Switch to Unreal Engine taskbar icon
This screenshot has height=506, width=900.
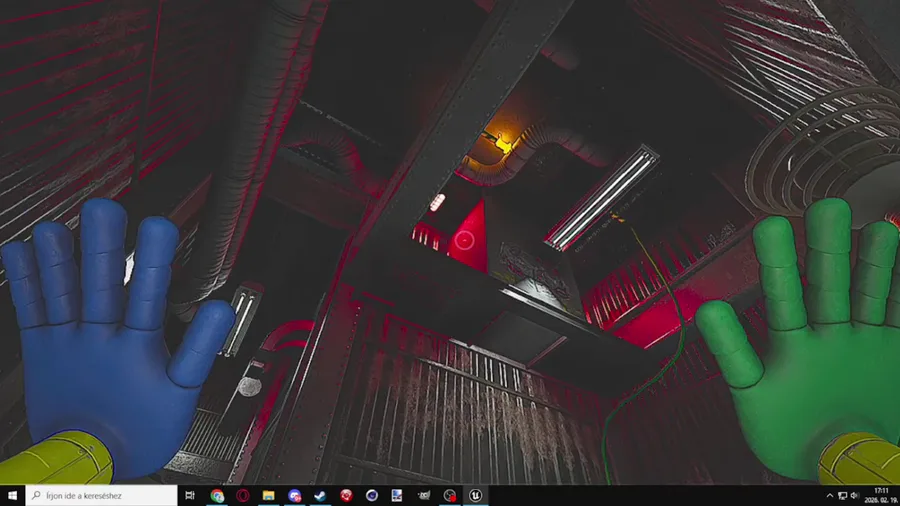click(x=475, y=495)
